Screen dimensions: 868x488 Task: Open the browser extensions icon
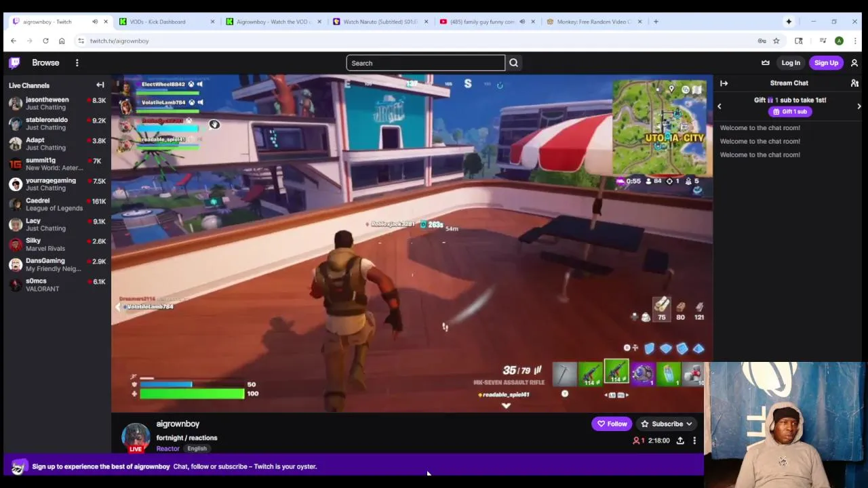tap(799, 41)
